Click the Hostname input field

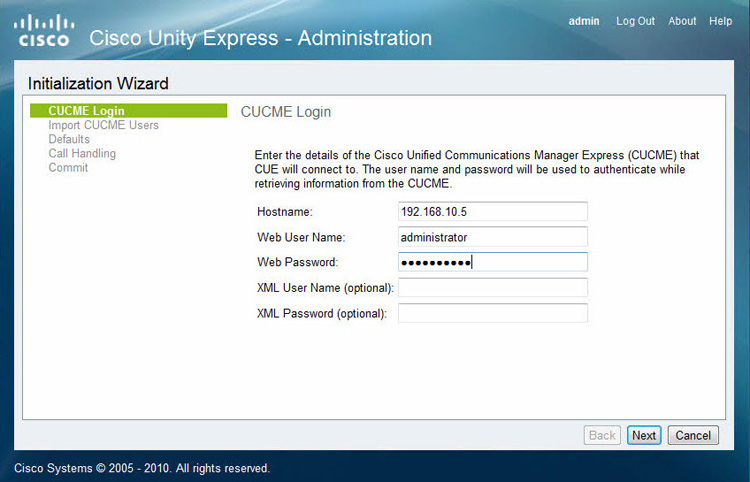(x=493, y=211)
